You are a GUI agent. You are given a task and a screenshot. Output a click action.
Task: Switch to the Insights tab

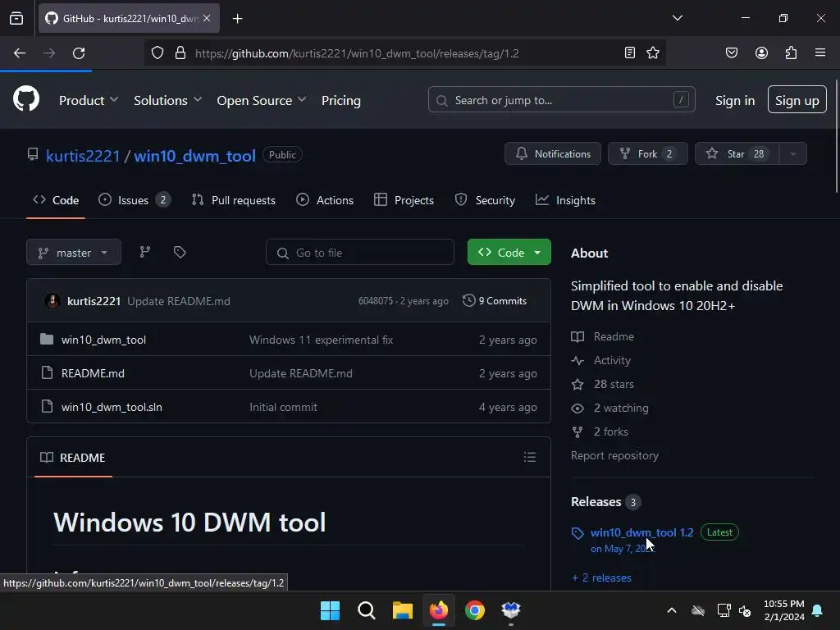(565, 200)
